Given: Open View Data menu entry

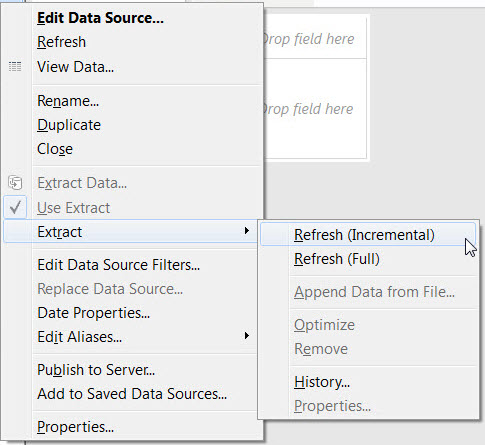Looking at the screenshot, I should point(76,67).
